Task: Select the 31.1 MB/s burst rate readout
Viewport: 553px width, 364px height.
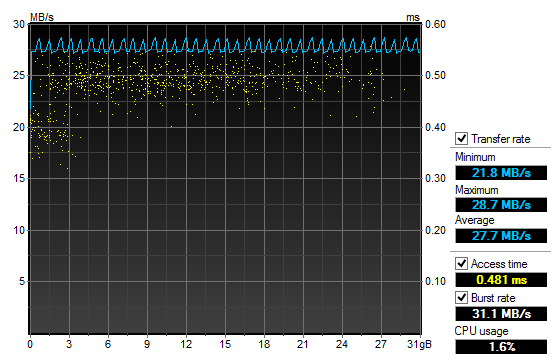Action: 501,313
